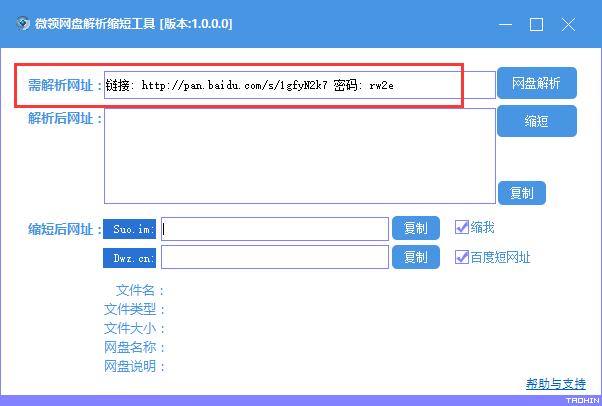This screenshot has width=602, height=406.
Task: Focus the Suo.im shortened URL field
Action: (x=275, y=229)
